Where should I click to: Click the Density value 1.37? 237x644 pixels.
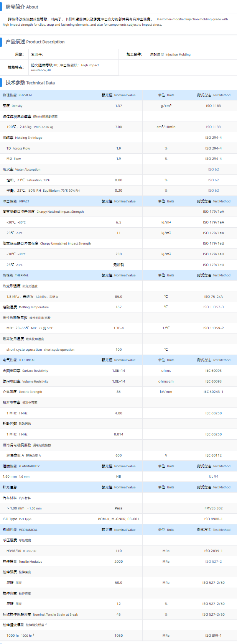(x=118, y=106)
